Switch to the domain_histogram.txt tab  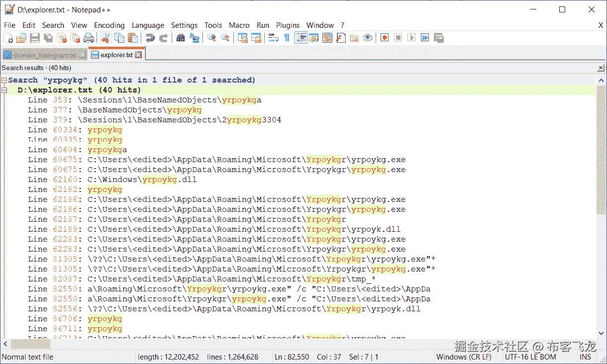(44, 55)
